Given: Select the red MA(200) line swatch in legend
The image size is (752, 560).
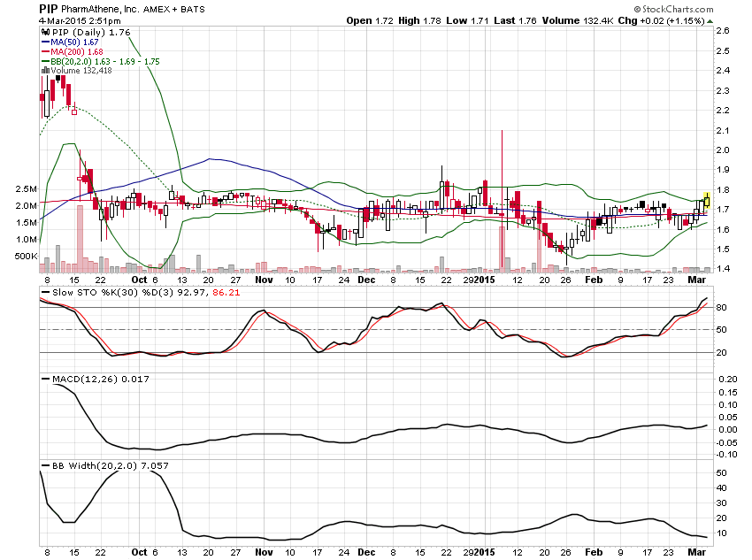Looking at the screenshot, I should click(45, 52).
